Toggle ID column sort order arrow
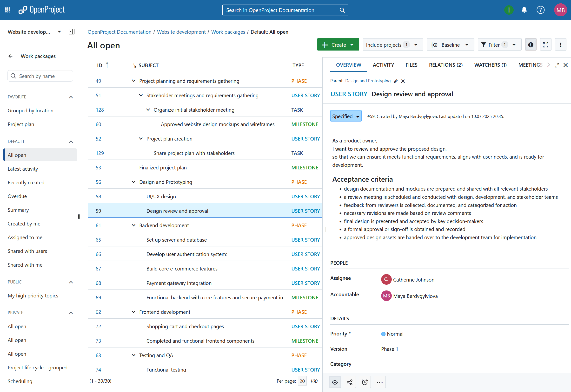Screen dimensions: 571x392 tap(107, 65)
